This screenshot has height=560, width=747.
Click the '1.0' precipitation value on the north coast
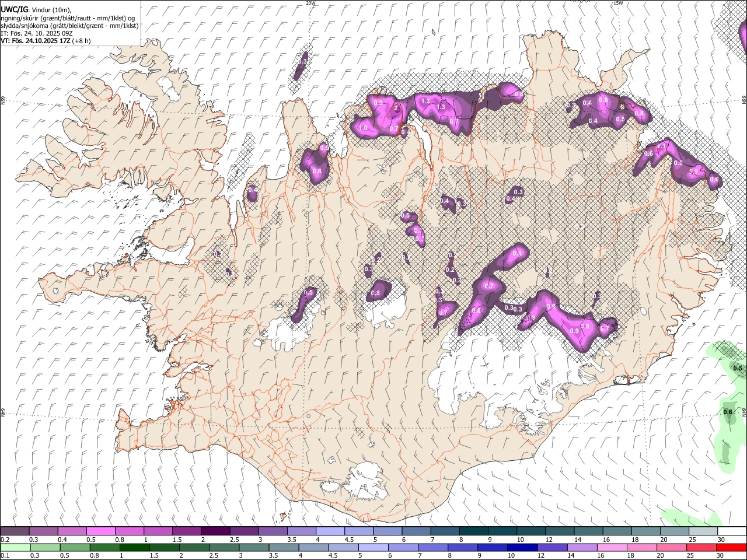[363, 128]
